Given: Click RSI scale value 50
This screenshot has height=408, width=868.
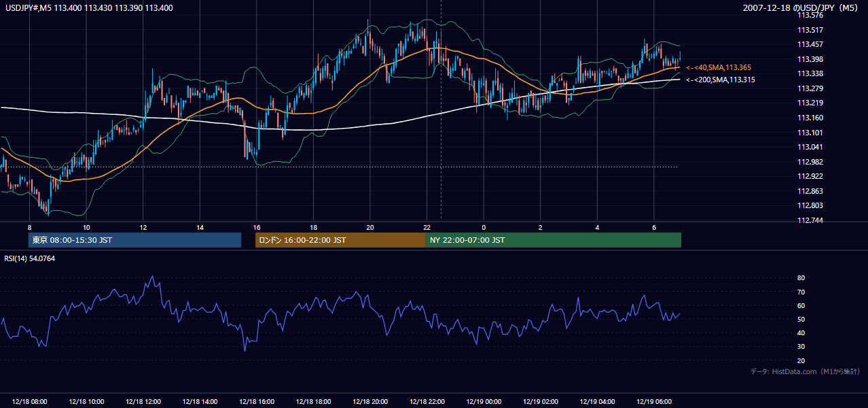Looking at the screenshot, I should [801, 319].
